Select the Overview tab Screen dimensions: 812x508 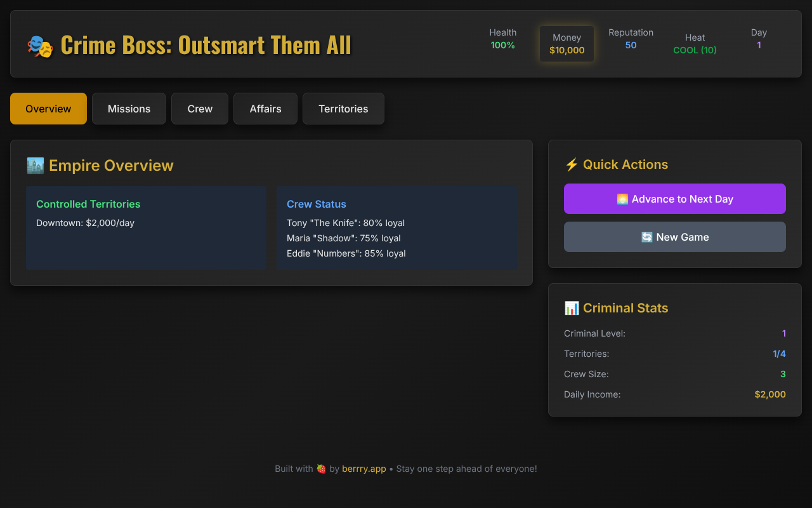[x=48, y=109]
